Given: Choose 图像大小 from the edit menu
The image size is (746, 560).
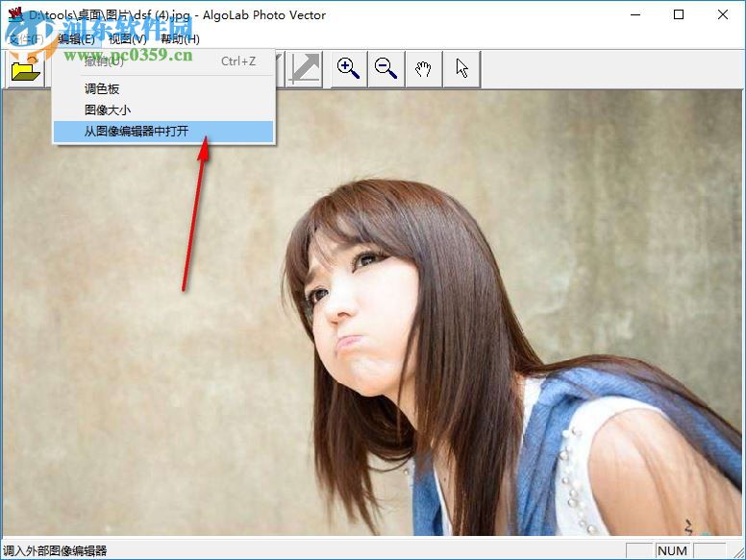Looking at the screenshot, I should (x=163, y=110).
